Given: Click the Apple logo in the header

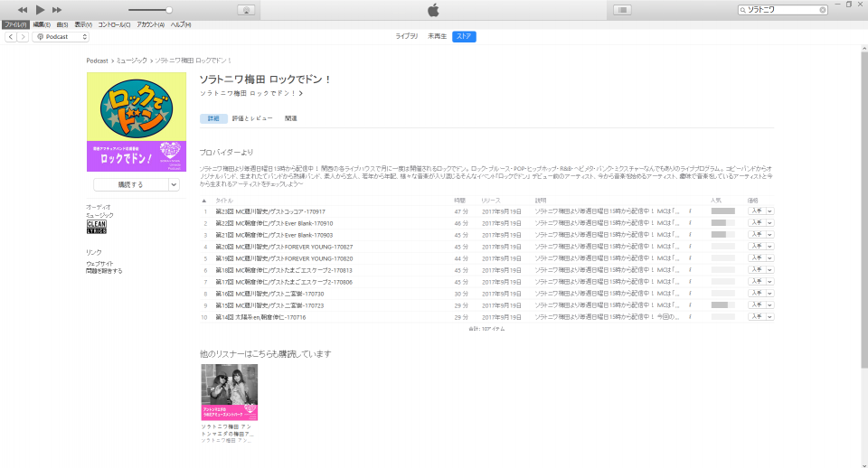Looking at the screenshot, I should [x=433, y=9].
